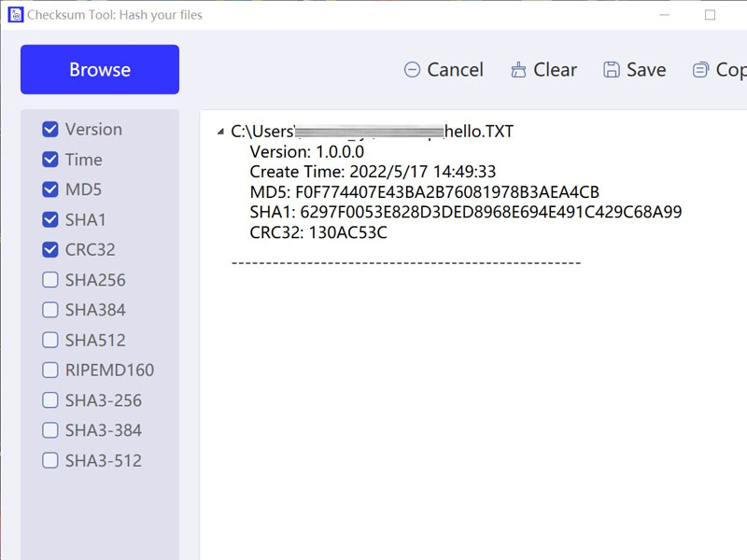The width and height of the screenshot is (747, 560).
Task: Select the Version: 1.0.0.0 line
Action: pos(307,152)
